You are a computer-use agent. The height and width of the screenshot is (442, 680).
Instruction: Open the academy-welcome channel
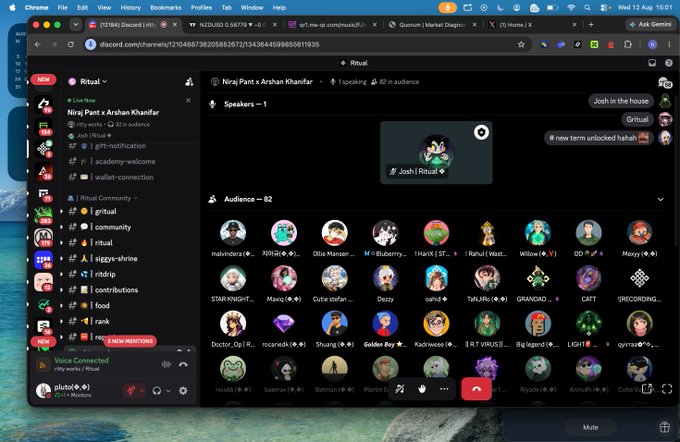click(130, 161)
